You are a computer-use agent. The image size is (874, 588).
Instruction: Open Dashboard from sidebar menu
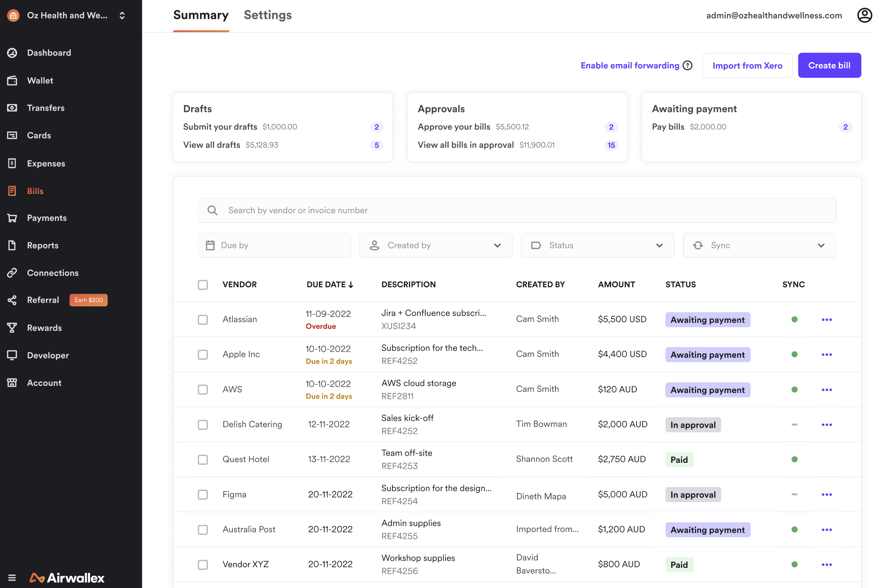point(49,53)
